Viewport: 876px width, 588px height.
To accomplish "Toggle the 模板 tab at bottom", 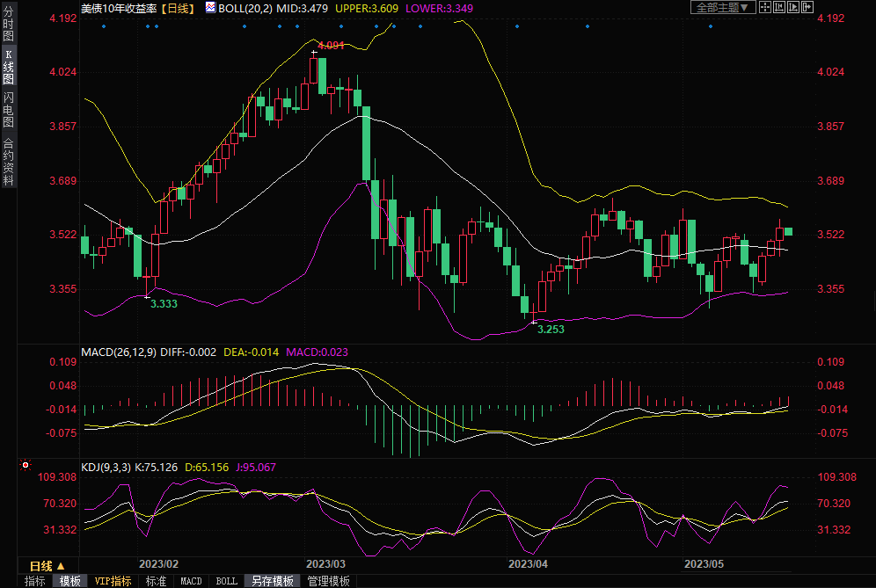I will [x=69, y=581].
